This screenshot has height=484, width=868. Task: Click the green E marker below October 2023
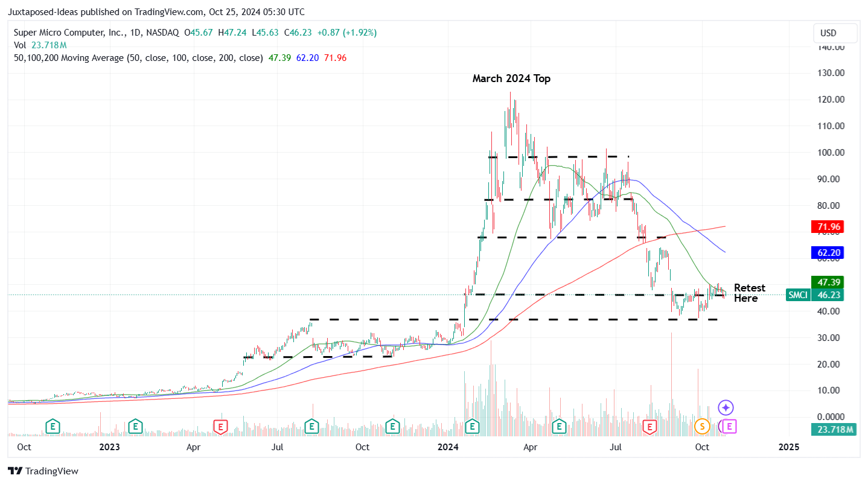point(392,427)
